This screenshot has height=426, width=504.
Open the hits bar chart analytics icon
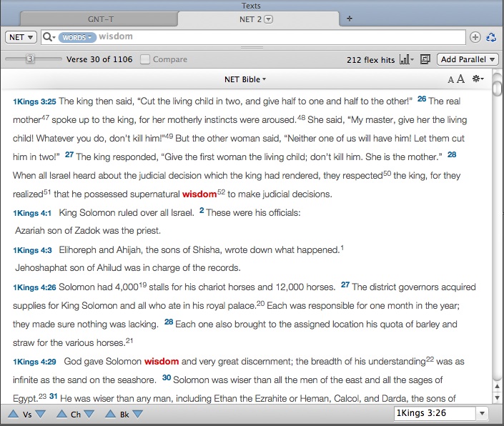pos(407,60)
